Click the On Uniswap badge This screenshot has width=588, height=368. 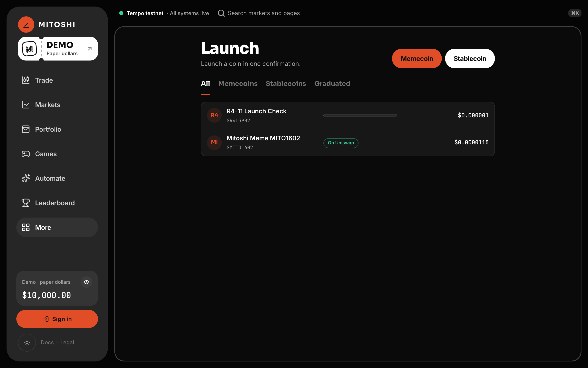click(341, 143)
